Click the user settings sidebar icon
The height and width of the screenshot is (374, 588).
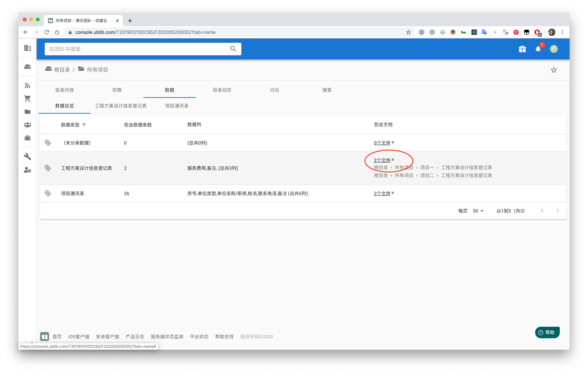[x=27, y=170]
